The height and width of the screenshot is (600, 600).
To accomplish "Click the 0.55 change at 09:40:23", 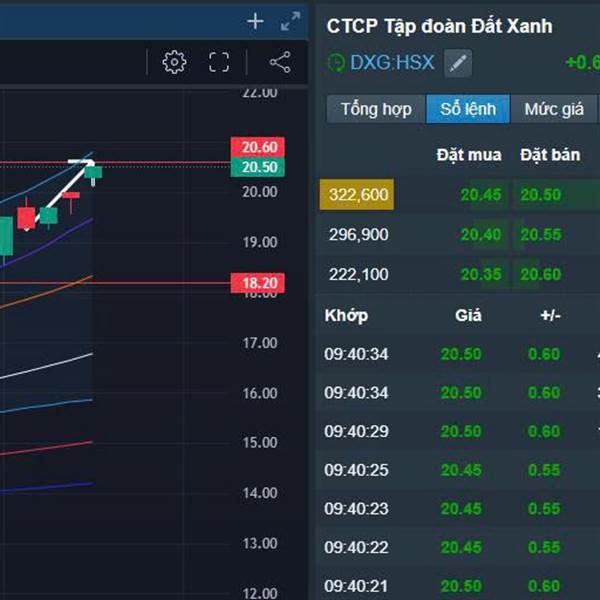I will point(544,509).
